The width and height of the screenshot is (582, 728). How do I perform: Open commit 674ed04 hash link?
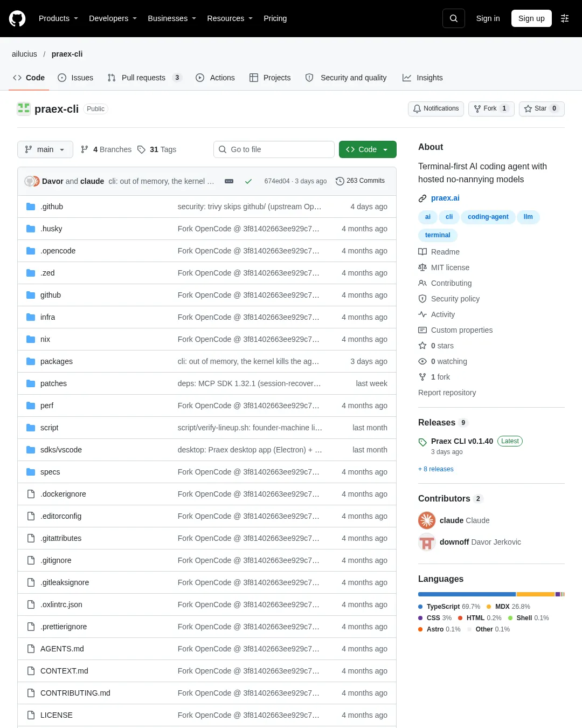point(277,181)
